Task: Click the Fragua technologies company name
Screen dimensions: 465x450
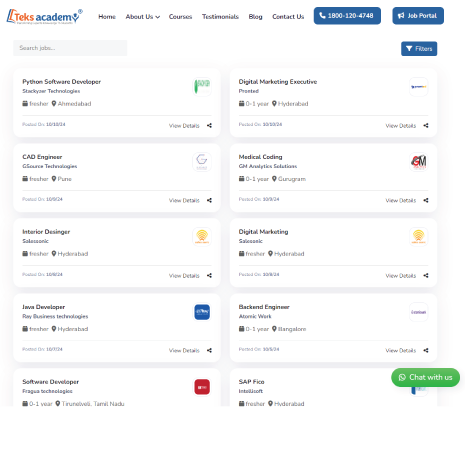Action: click(x=47, y=391)
